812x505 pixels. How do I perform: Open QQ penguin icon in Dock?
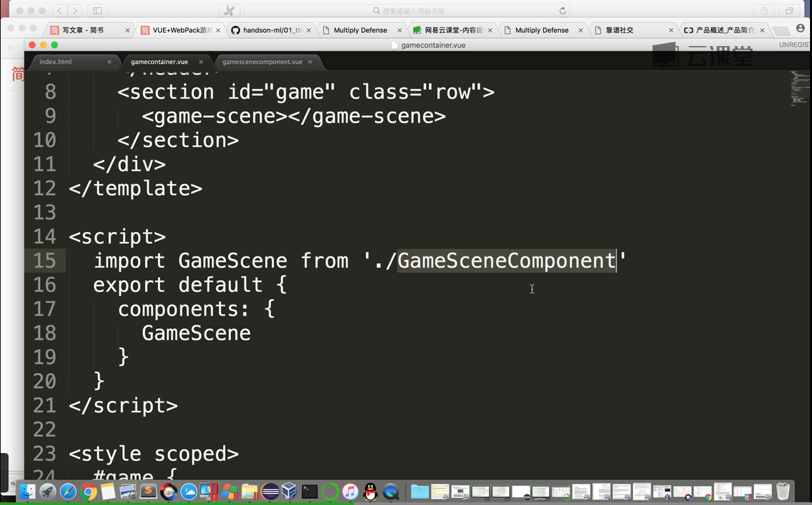click(x=370, y=491)
